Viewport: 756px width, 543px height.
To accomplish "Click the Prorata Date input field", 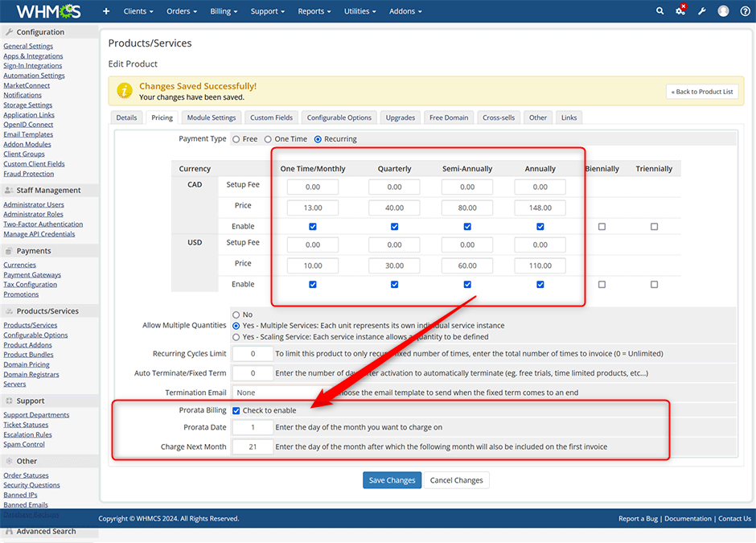I will coord(252,428).
